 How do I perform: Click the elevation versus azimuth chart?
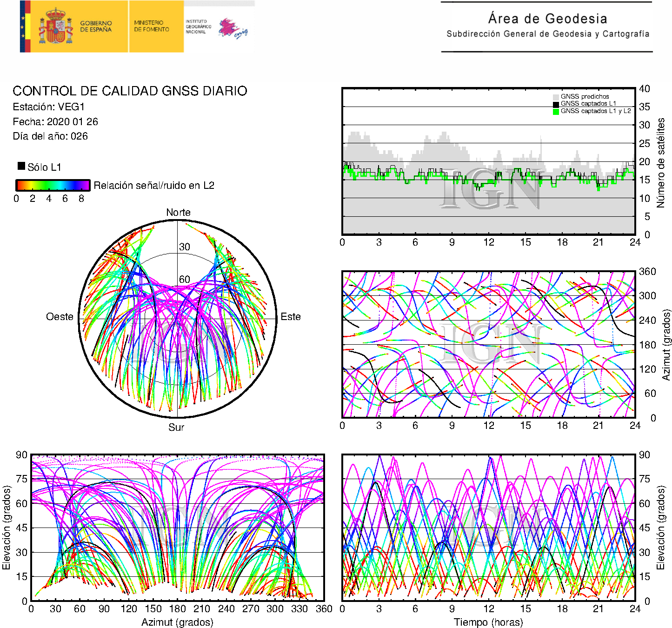point(177,528)
